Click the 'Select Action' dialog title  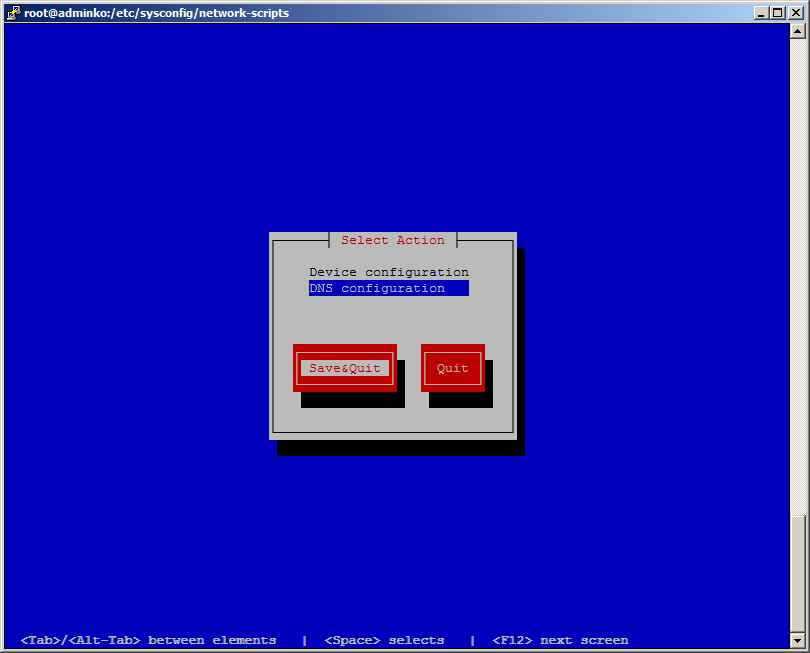click(x=393, y=240)
